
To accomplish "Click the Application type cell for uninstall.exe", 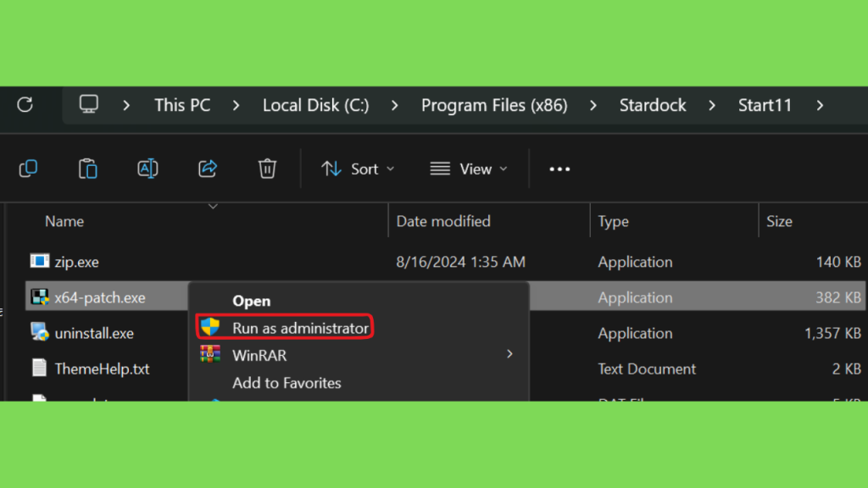I will coord(635,334).
